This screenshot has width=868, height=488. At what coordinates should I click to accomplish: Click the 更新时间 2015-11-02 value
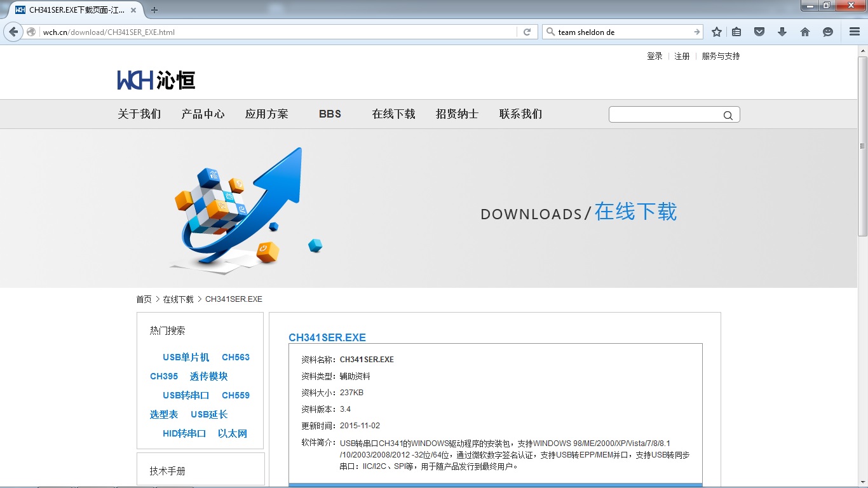(360, 426)
